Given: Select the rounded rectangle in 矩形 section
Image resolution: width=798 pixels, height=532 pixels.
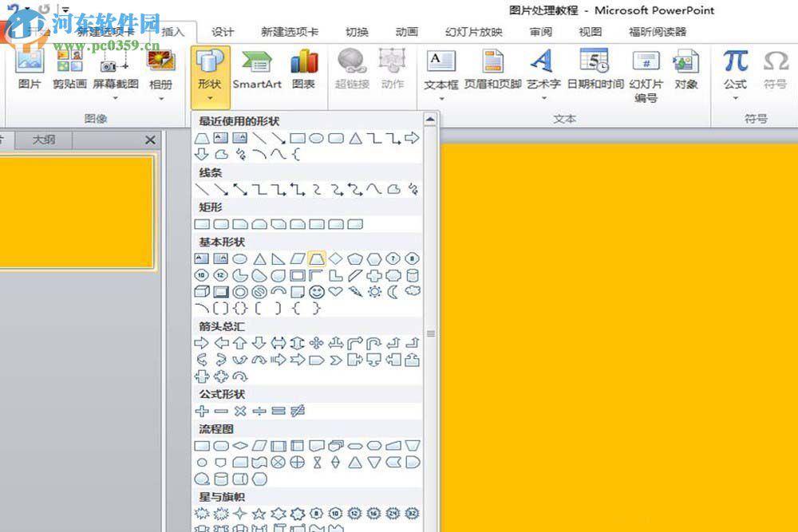Looking at the screenshot, I should pyautogui.click(x=221, y=224).
